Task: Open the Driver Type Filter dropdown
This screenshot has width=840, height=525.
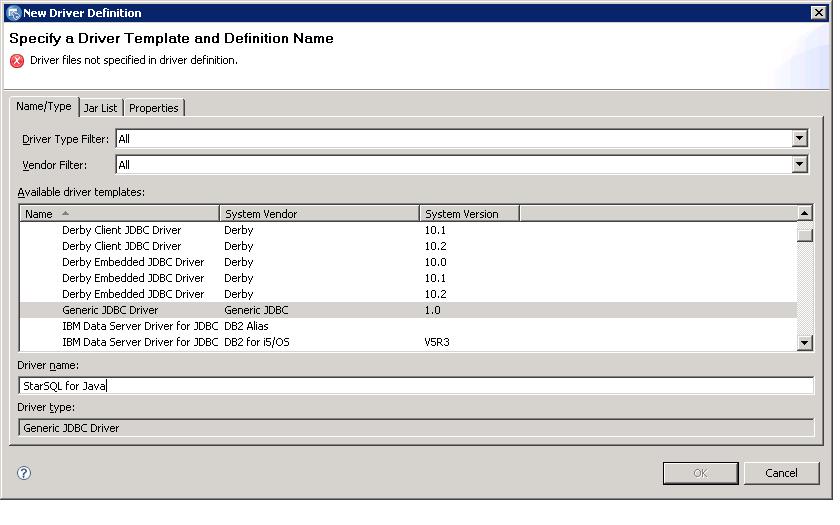Action: (x=799, y=139)
